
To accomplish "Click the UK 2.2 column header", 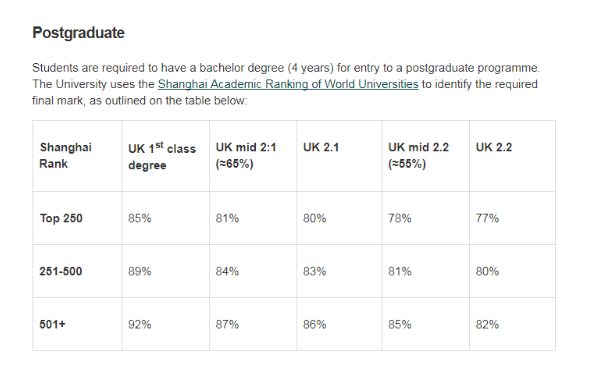I will click(x=494, y=147).
